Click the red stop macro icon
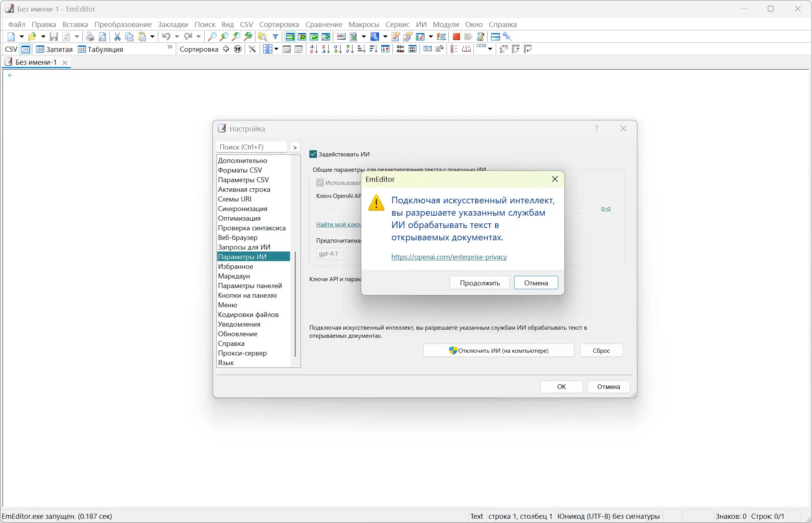This screenshot has height=523, width=812. (x=456, y=37)
